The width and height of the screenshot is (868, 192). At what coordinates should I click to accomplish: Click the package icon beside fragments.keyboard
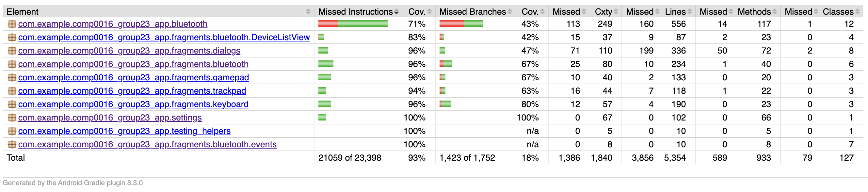12,104
